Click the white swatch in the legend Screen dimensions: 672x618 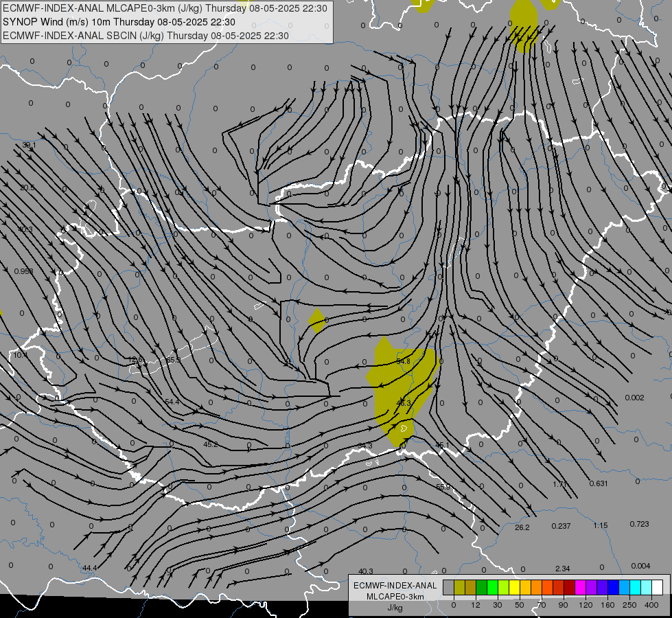[x=657, y=587]
